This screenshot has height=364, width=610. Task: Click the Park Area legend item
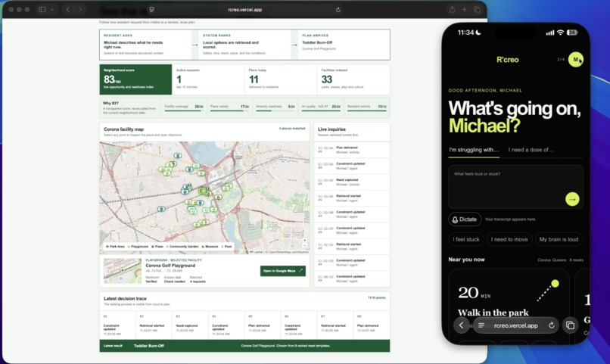coord(115,247)
